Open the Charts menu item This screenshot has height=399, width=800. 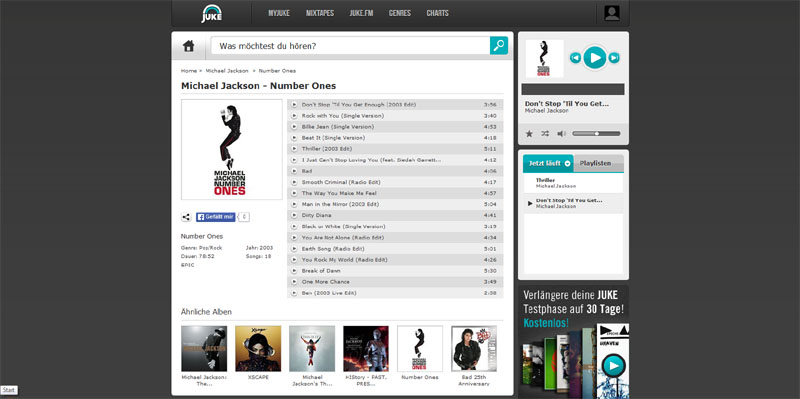[437, 13]
